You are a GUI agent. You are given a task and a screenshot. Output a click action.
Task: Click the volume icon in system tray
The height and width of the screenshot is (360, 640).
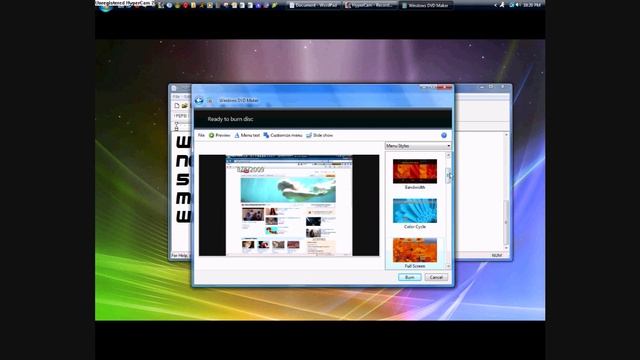[518, 5]
